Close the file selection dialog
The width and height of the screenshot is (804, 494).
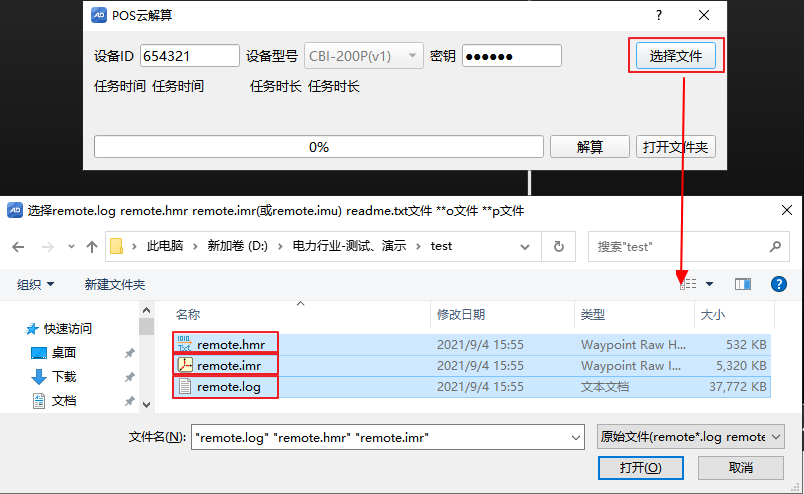pyautogui.click(x=787, y=210)
